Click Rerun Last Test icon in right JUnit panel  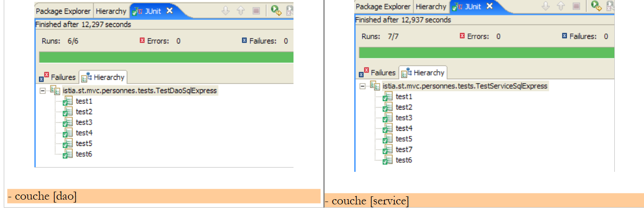(596, 6)
